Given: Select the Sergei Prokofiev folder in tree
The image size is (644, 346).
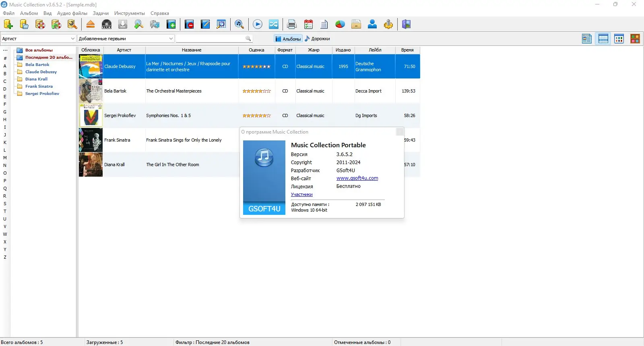Looking at the screenshot, I should [x=42, y=94].
